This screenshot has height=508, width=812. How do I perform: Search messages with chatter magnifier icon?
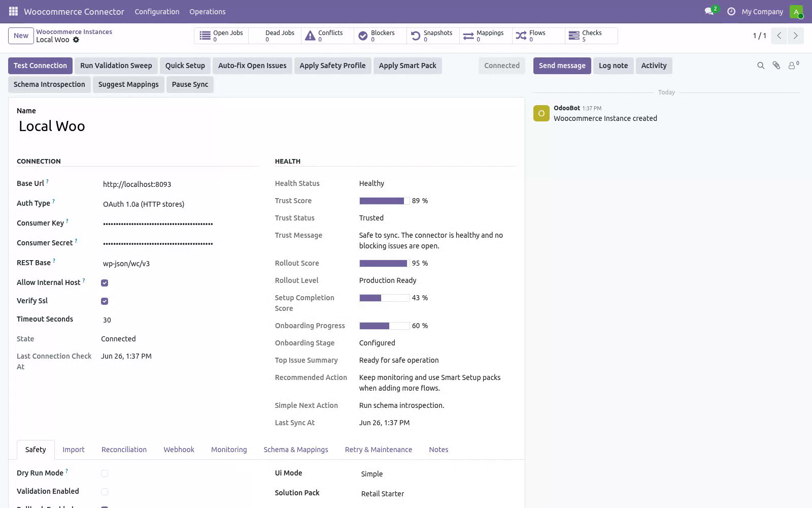click(x=761, y=66)
